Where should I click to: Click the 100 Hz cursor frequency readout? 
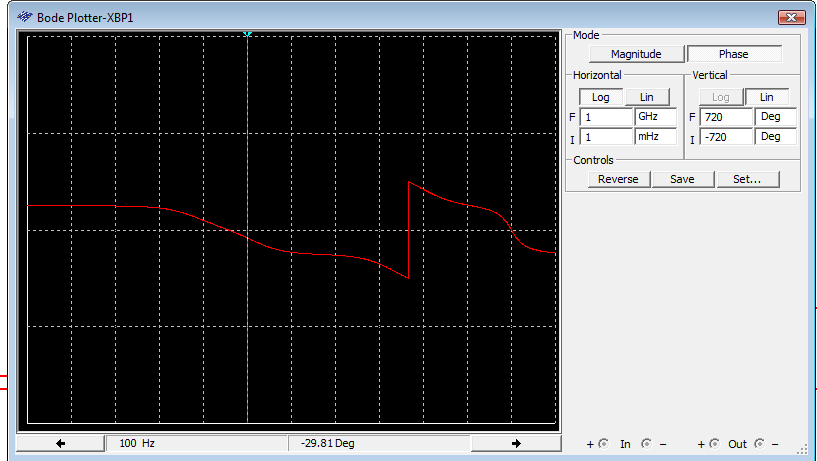coord(197,443)
